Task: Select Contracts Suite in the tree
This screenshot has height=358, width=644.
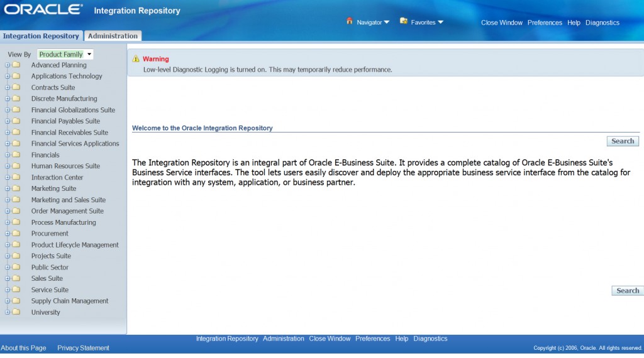Action: click(x=53, y=87)
